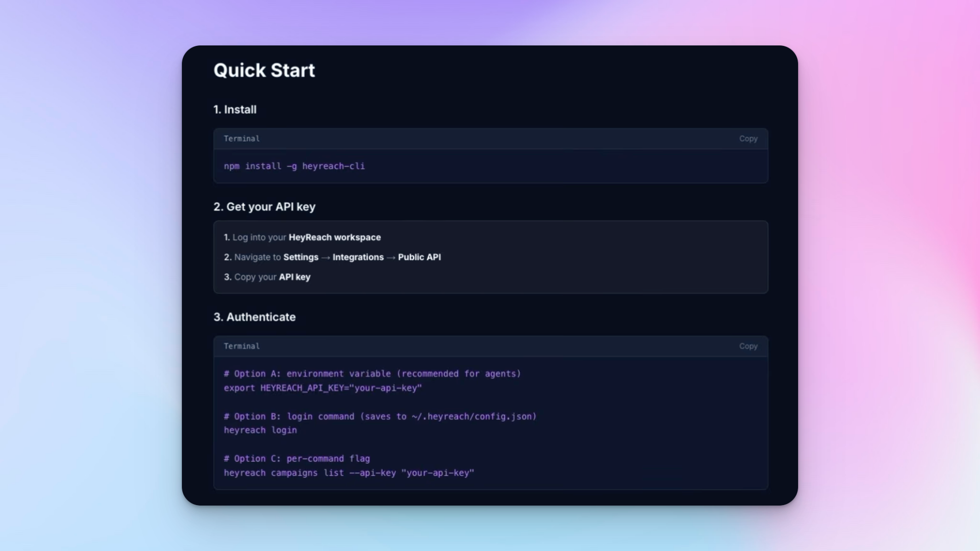Screen dimensions: 980x551
Task: Click the 'heyreach login' command line
Action: pos(260,430)
